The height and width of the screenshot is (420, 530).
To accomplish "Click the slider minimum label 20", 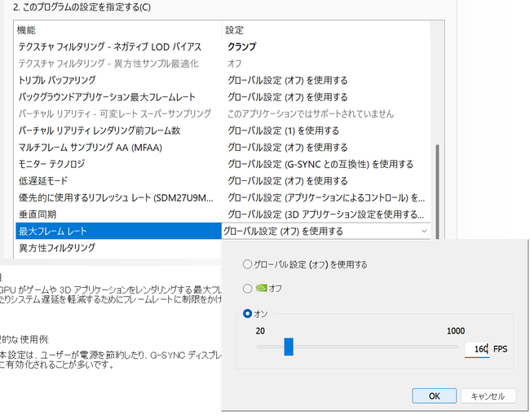I will pyautogui.click(x=260, y=331).
